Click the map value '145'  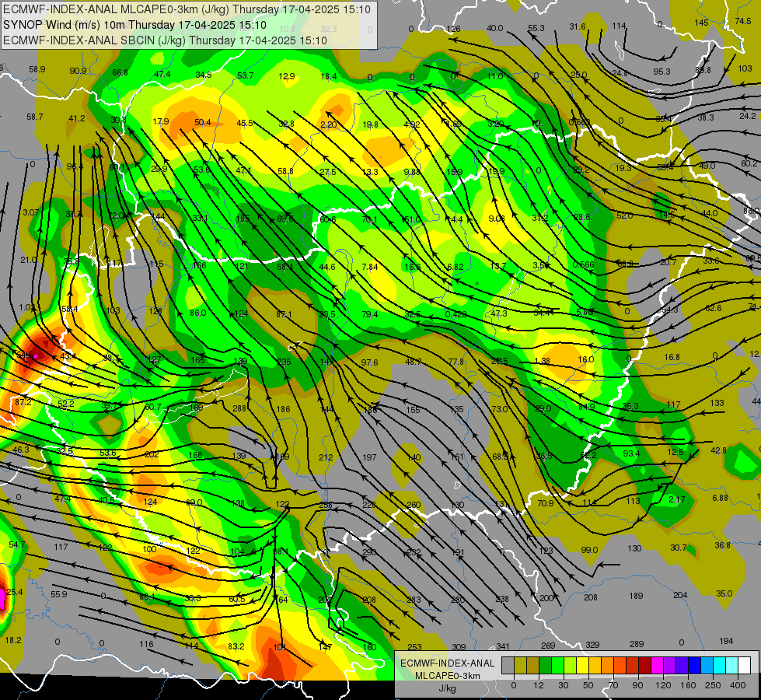click(701, 23)
